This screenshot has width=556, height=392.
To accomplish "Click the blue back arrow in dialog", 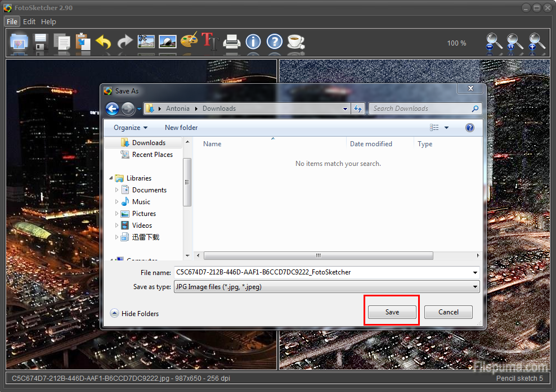I will pyautogui.click(x=112, y=109).
